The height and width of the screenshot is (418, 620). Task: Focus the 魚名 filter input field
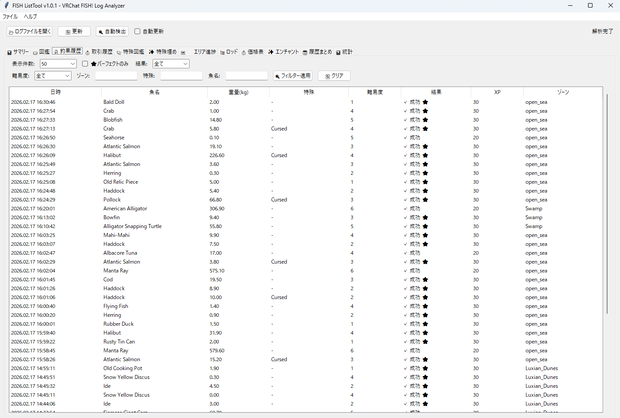coord(246,76)
